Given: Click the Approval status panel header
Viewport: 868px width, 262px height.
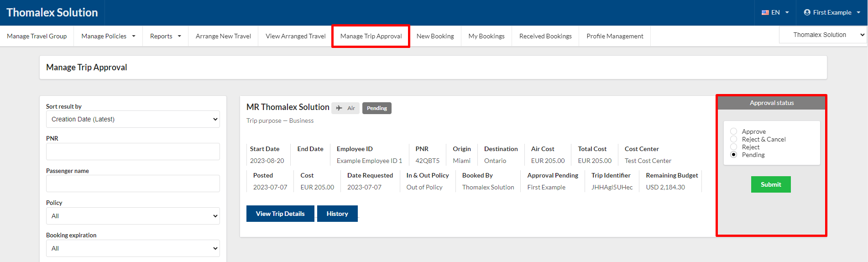Looking at the screenshot, I should tap(772, 103).
